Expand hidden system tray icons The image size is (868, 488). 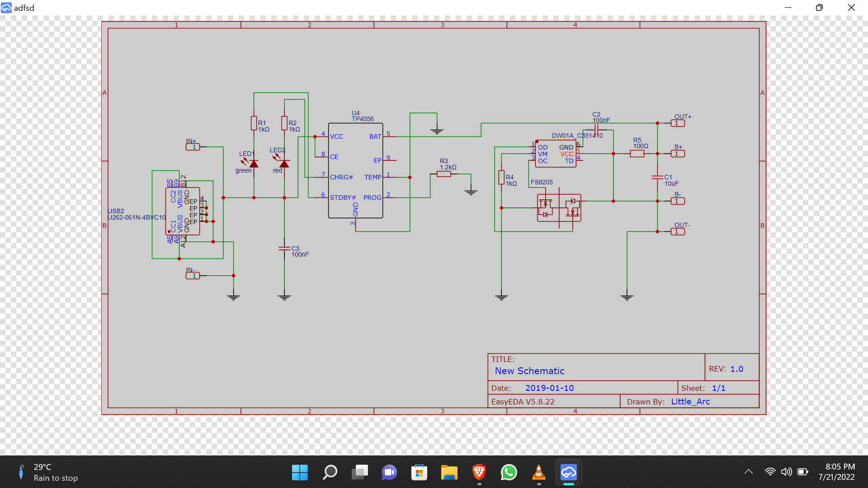(749, 471)
